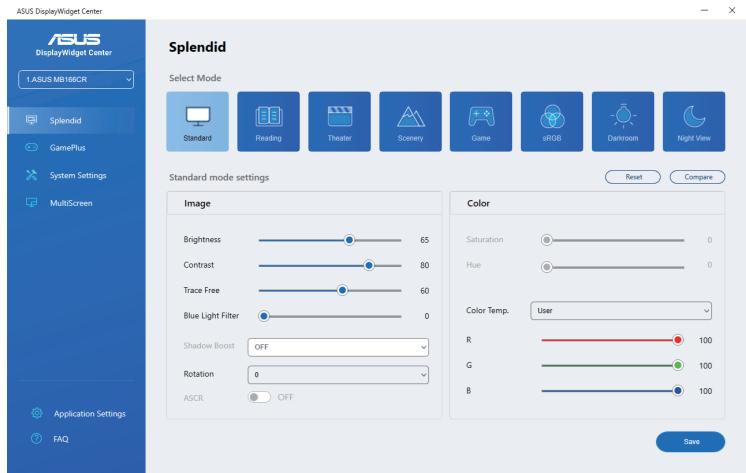Open the monitor selection dropdown 1.ASUS MB166CR
Viewport: 746px width, 473px height.
[76, 79]
